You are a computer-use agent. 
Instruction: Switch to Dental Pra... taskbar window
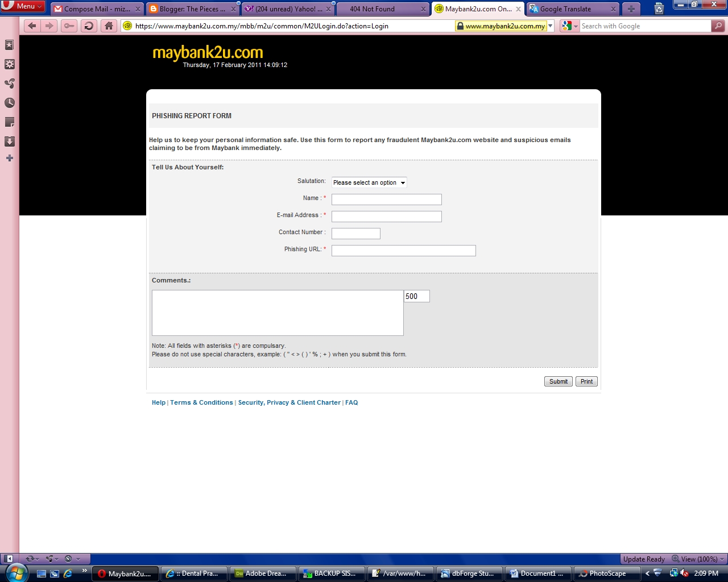(x=194, y=573)
